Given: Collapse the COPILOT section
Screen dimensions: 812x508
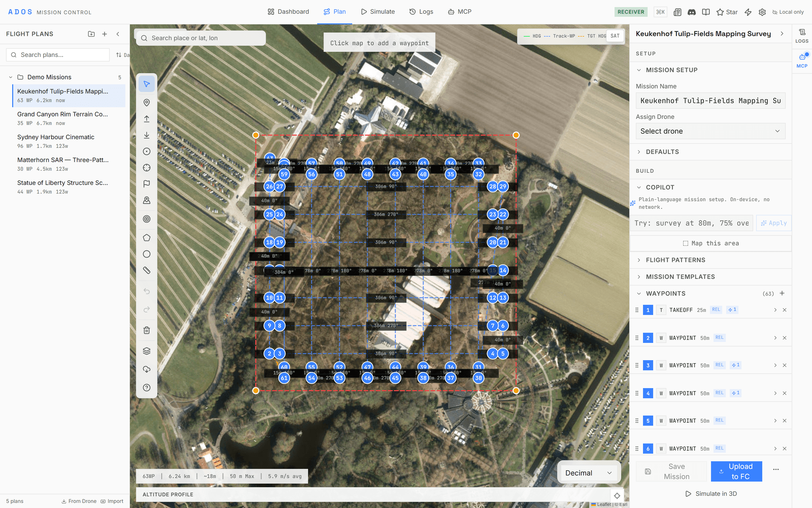Looking at the screenshot, I should pos(710,187).
